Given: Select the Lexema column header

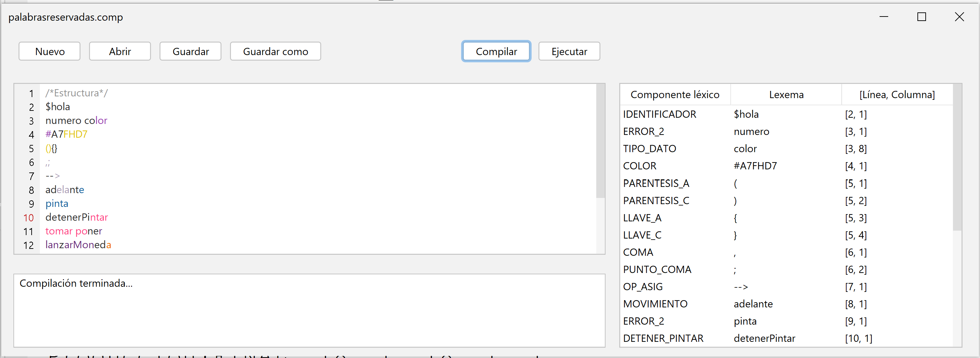Looking at the screenshot, I should click(786, 94).
